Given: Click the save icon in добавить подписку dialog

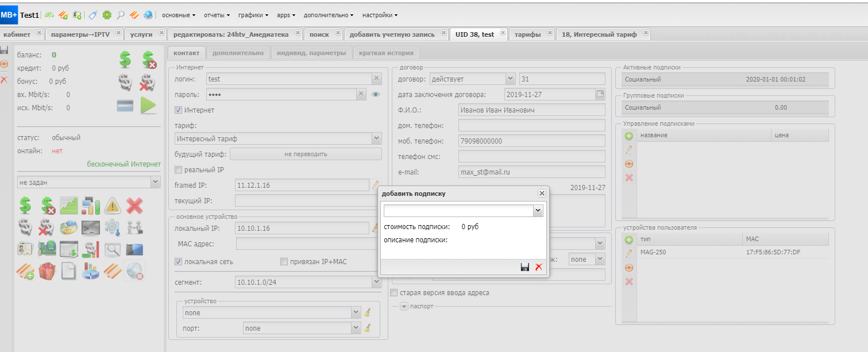Looking at the screenshot, I should click(524, 267).
